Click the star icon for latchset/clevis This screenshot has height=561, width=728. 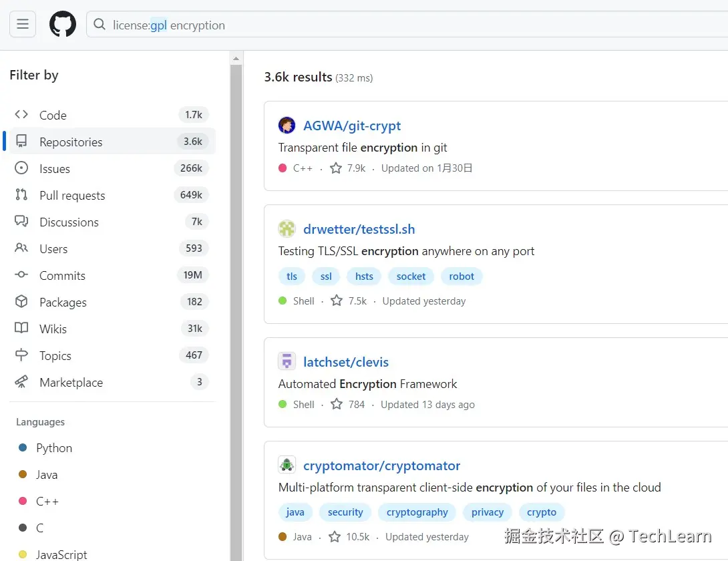pos(337,404)
